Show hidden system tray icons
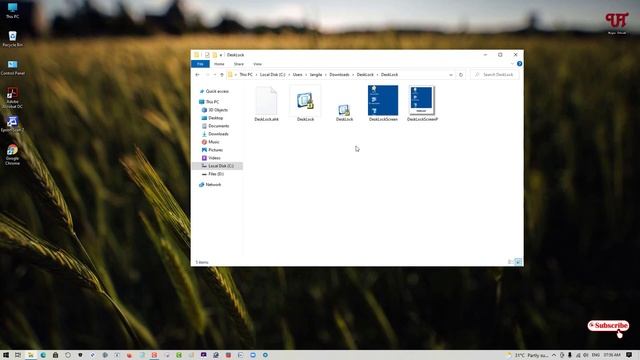 554,355
